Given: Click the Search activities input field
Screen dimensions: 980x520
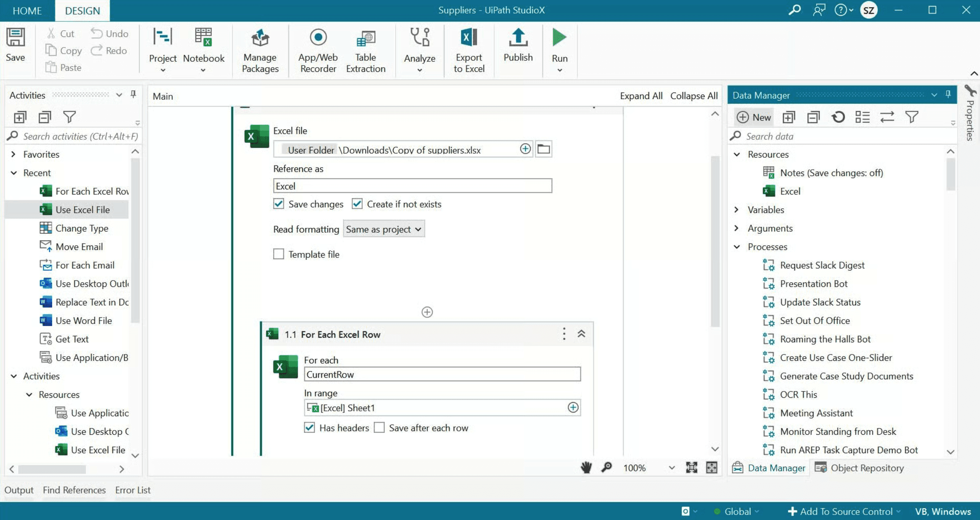Looking at the screenshot, I should [x=81, y=136].
